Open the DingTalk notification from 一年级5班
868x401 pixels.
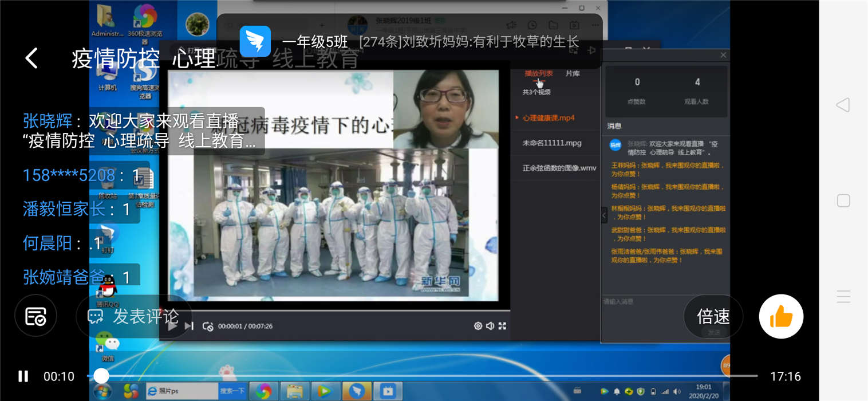409,41
